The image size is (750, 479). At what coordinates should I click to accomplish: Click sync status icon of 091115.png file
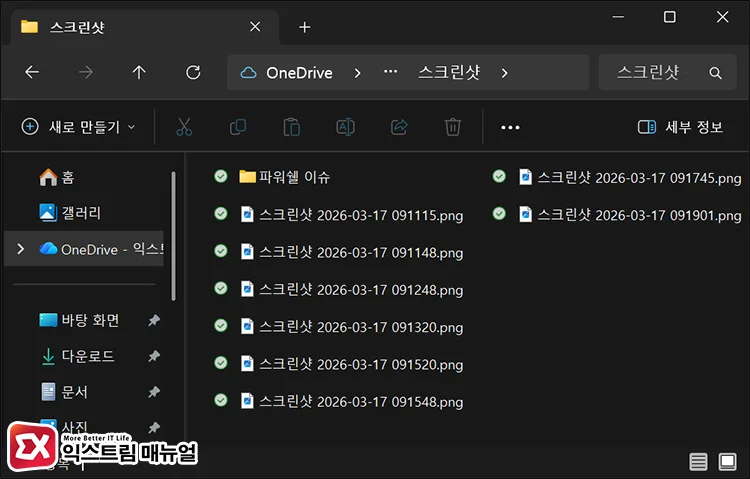pos(221,213)
